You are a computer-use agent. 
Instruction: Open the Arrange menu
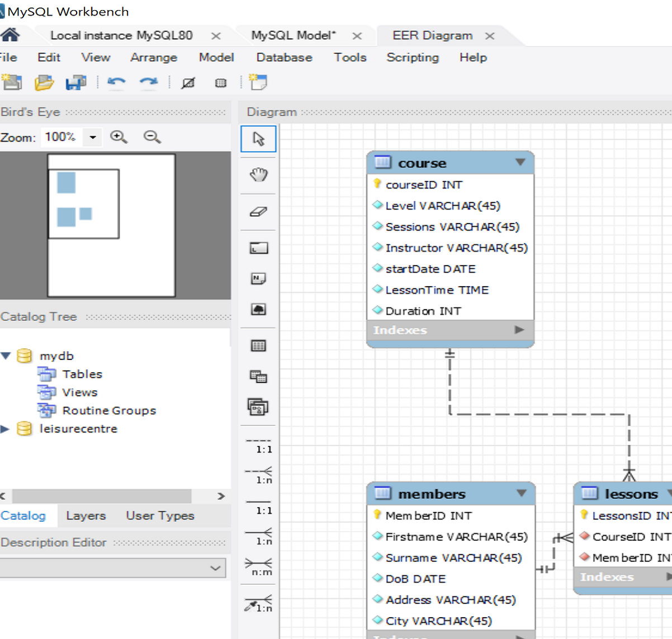154,58
